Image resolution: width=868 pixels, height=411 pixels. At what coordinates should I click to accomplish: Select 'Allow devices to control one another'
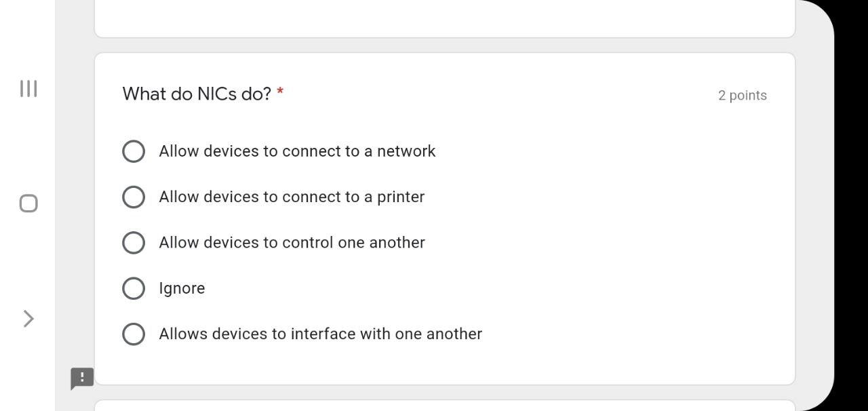pos(134,242)
